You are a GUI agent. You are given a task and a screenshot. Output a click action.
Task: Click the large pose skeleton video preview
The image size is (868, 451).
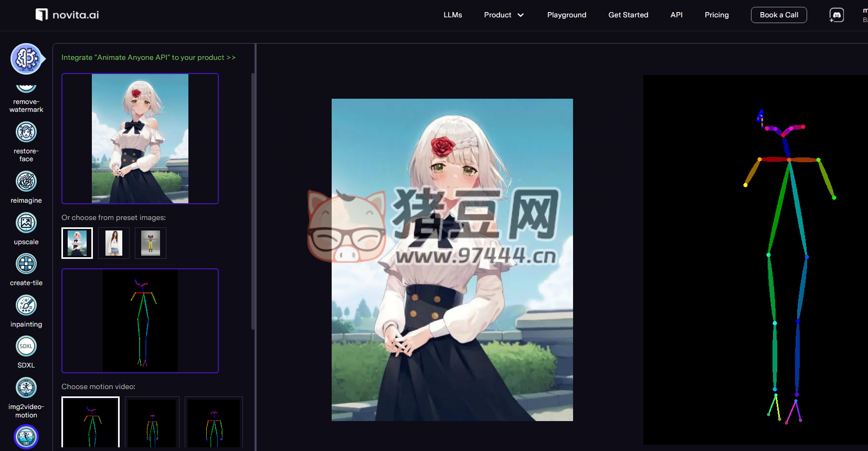point(756,260)
